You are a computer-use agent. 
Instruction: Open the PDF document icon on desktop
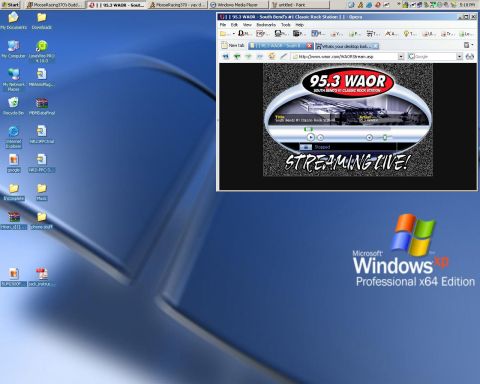coord(42,277)
